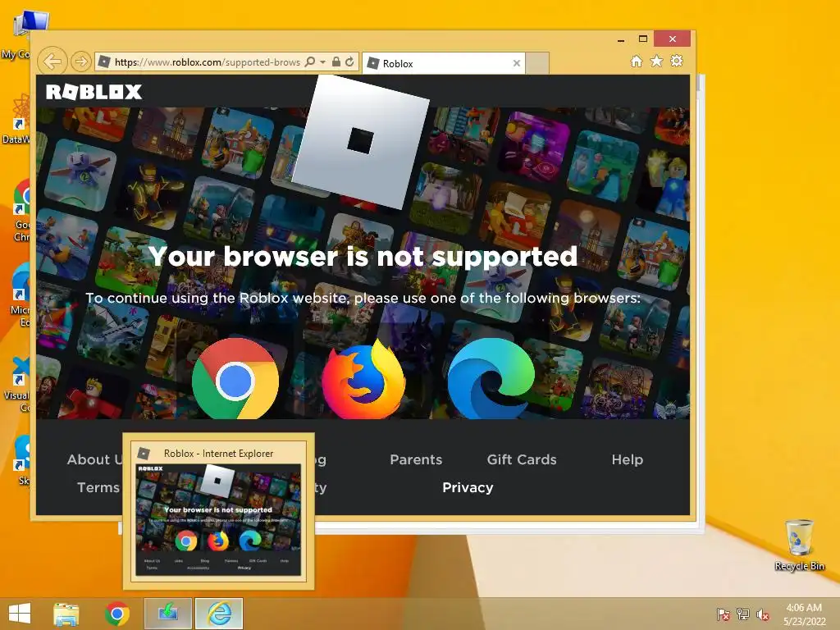The width and height of the screenshot is (840, 630).
Task: Launch Google Chrome from taskbar
Action: click(x=117, y=614)
